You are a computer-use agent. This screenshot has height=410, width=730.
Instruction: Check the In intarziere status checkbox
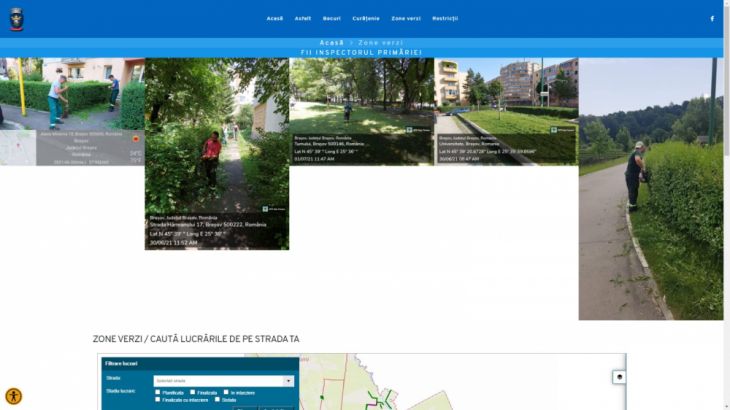point(226,392)
